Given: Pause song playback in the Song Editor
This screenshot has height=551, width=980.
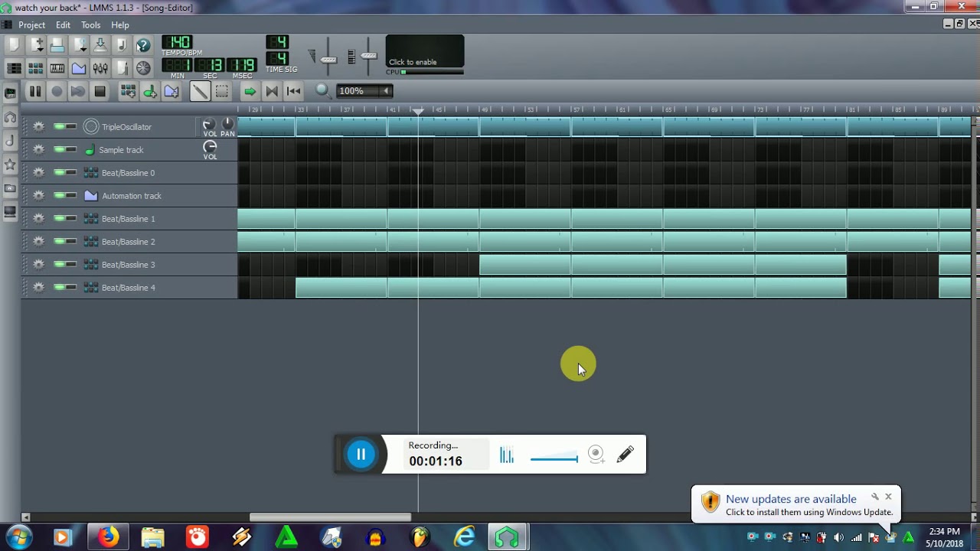Looking at the screenshot, I should click(35, 92).
